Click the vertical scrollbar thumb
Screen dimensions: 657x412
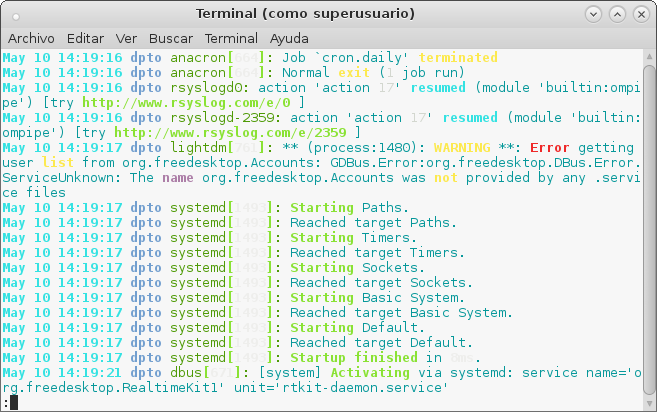coord(649,230)
